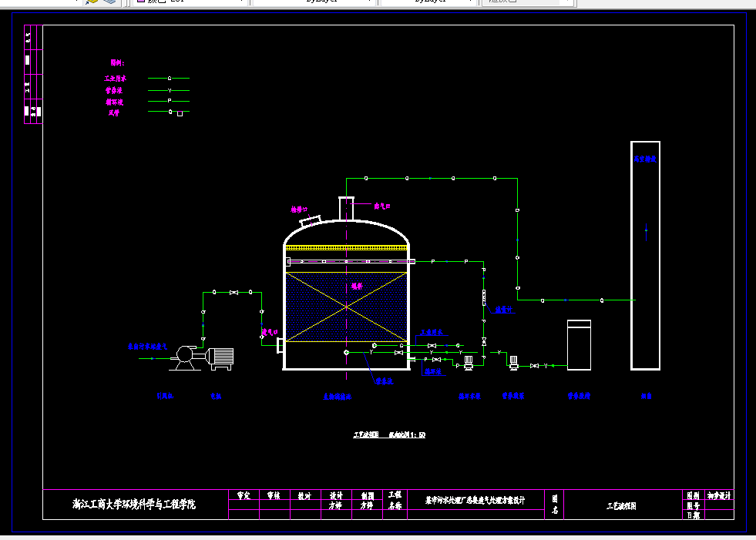Image resolution: width=756 pixels, height=540 pixels.
Task: Select the blue 工业用水 callout label
Action: [x=432, y=332]
